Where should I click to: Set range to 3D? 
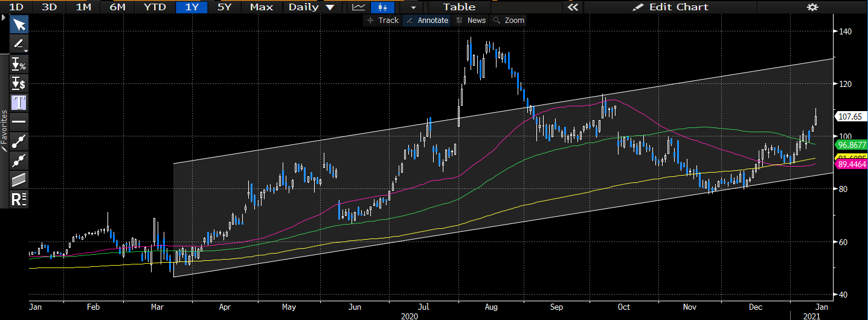(x=50, y=7)
